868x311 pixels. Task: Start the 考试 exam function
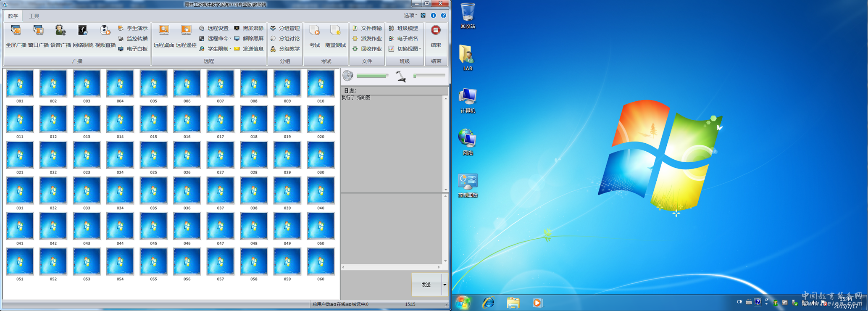click(315, 36)
